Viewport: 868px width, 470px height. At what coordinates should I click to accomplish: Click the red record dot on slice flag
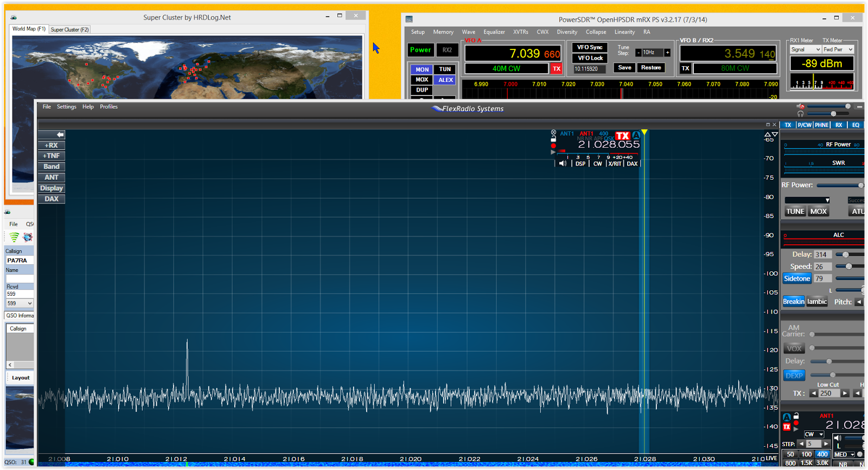coord(553,146)
